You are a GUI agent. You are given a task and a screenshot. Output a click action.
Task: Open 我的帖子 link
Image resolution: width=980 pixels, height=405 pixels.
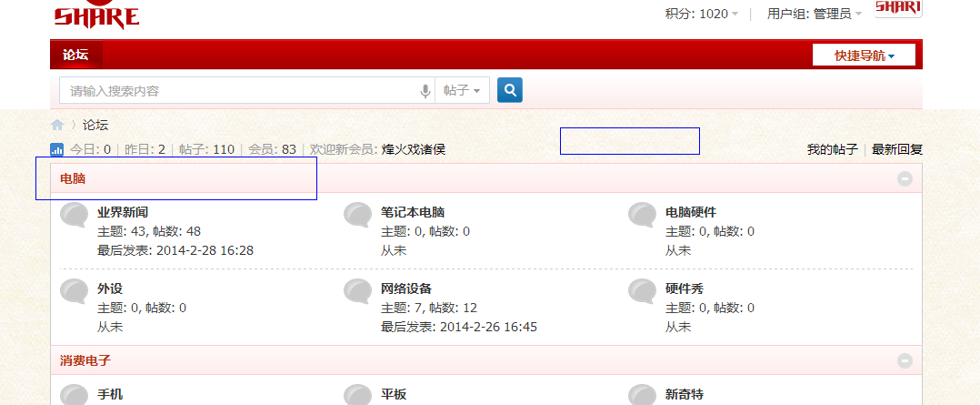point(833,149)
